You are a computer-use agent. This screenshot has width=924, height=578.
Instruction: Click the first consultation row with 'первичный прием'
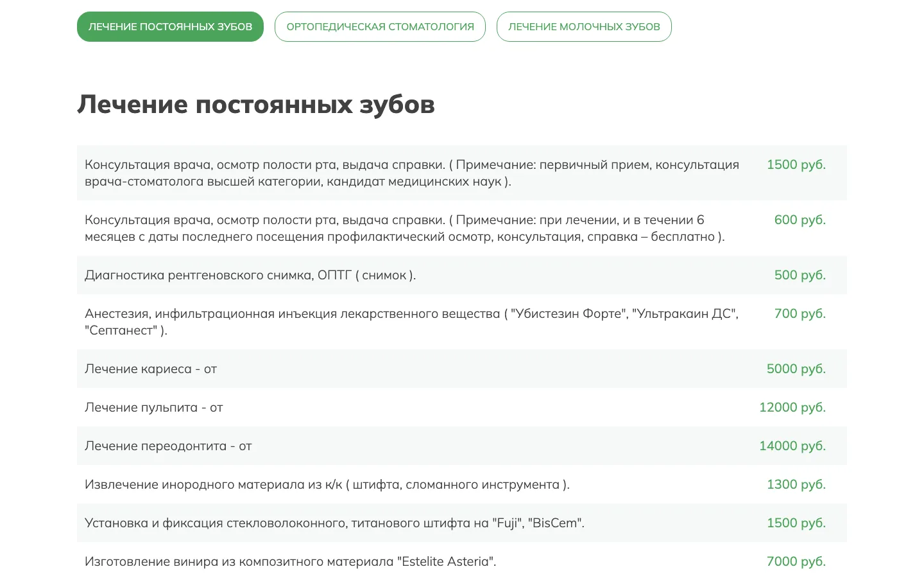[462, 173]
